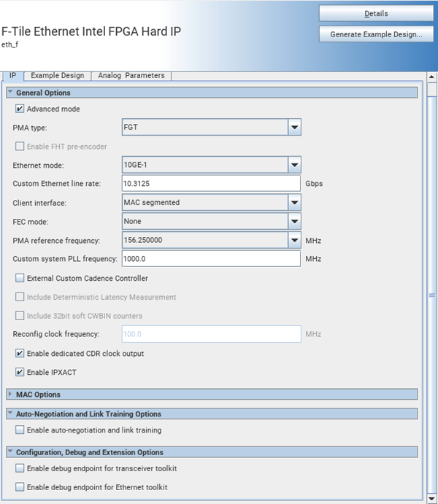Open the Details button

coord(376,14)
